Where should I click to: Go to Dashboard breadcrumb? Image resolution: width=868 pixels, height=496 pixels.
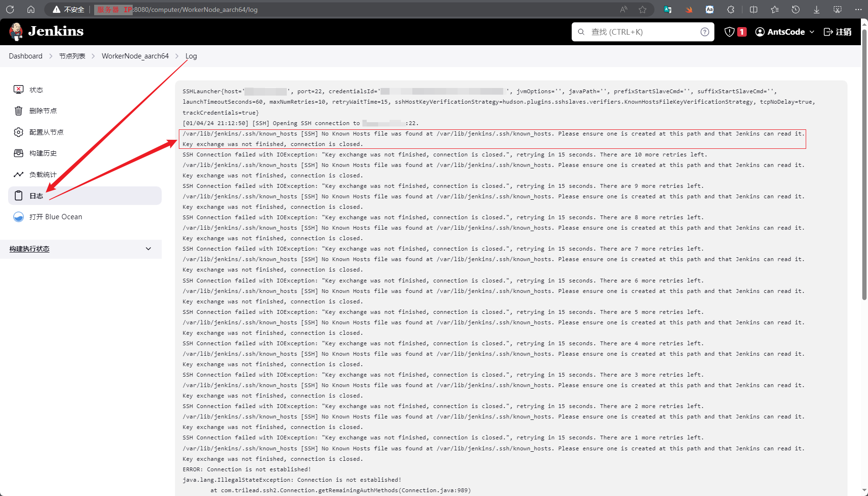click(26, 56)
